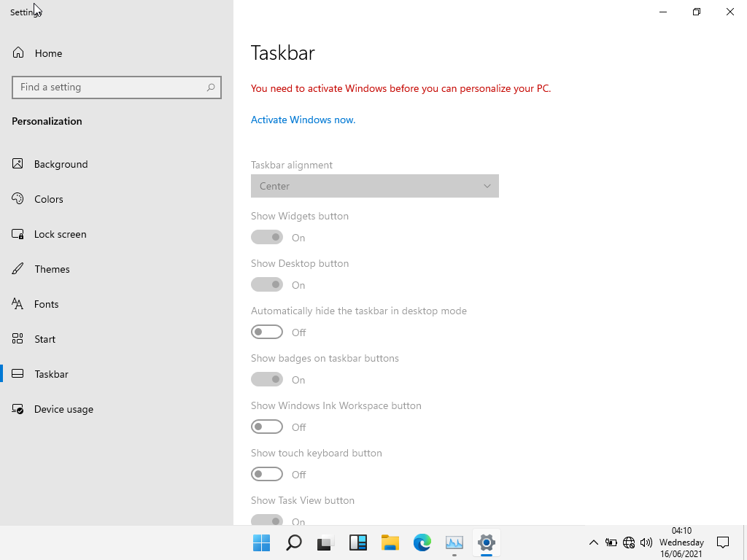747x560 pixels.
Task: Click in the Find a setting box
Action: pyautogui.click(x=117, y=87)
